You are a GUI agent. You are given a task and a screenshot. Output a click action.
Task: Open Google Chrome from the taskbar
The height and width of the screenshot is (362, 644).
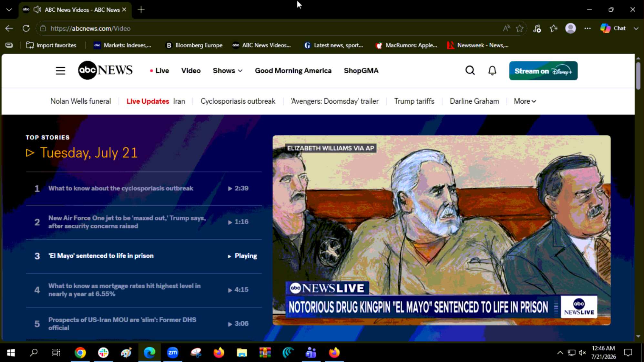[80, 353]
